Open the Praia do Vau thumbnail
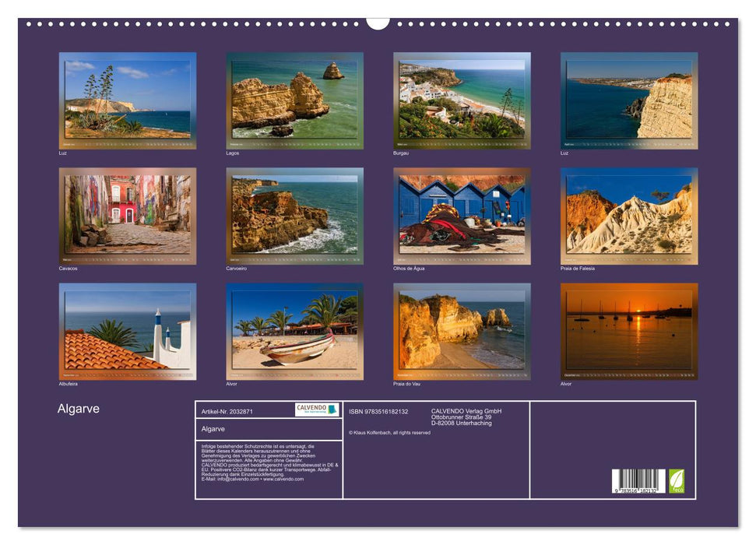The width and height of the screenshot is (756, 545). point(459,331)
